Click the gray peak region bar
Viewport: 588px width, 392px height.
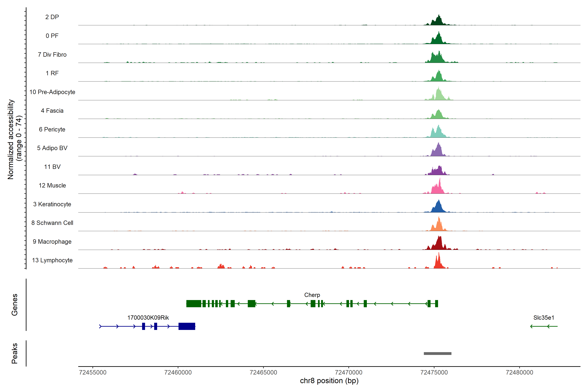[438, 353]
